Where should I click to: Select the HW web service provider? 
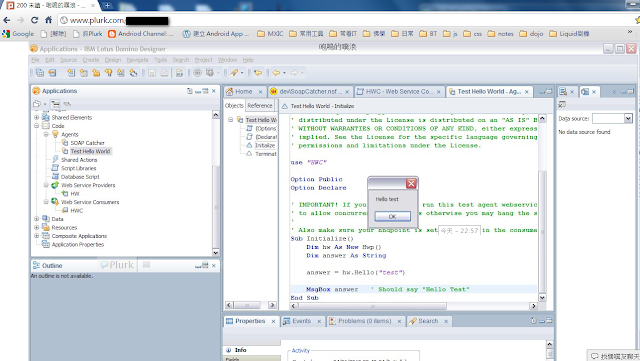[x=75, y=194]
